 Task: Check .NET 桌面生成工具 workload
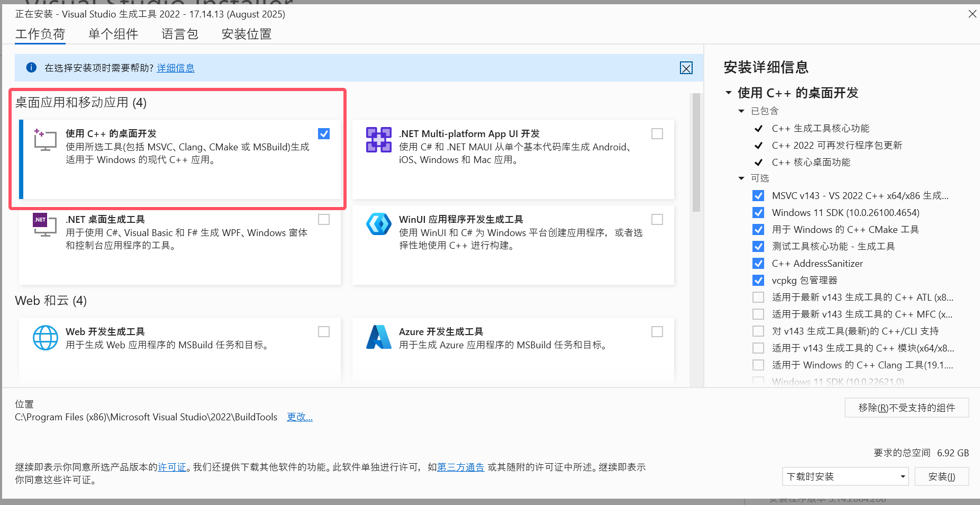324,220
